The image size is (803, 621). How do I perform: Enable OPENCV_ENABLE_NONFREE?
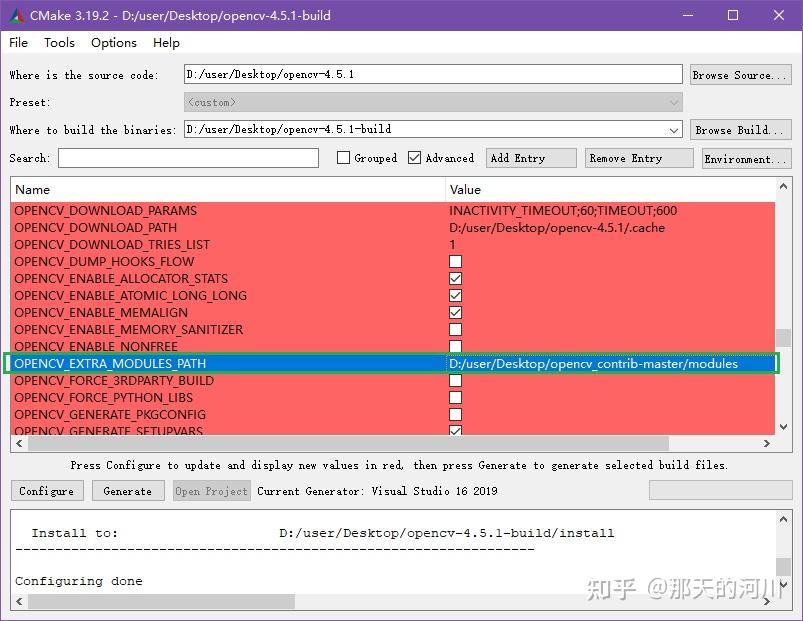click(455, 346)
